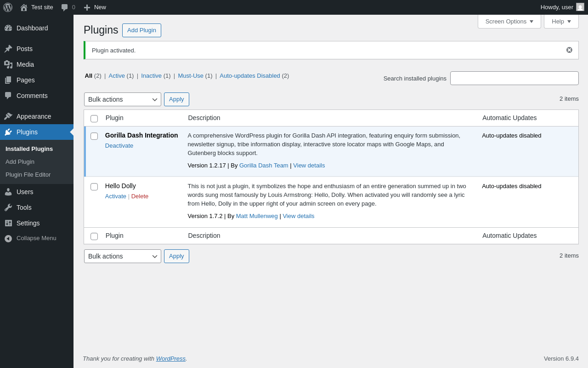588x368 pixels.
Task: Expand the Screen Options panel
Action: [509, 21]
